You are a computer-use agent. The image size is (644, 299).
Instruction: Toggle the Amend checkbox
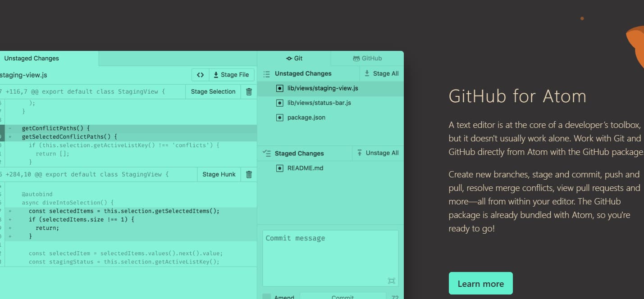tap(267, 297)
